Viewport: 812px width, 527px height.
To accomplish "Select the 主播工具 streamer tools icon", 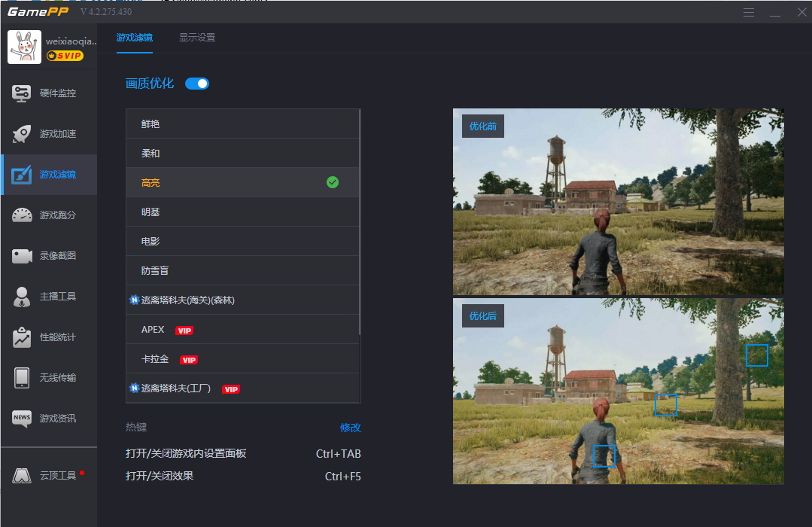I will coord(49,297).
